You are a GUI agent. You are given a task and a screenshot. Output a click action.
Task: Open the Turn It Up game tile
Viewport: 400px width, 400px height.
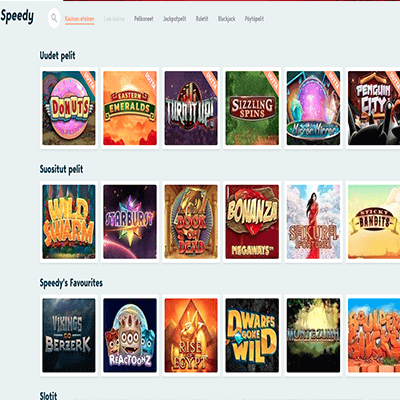tap(191, 108)
